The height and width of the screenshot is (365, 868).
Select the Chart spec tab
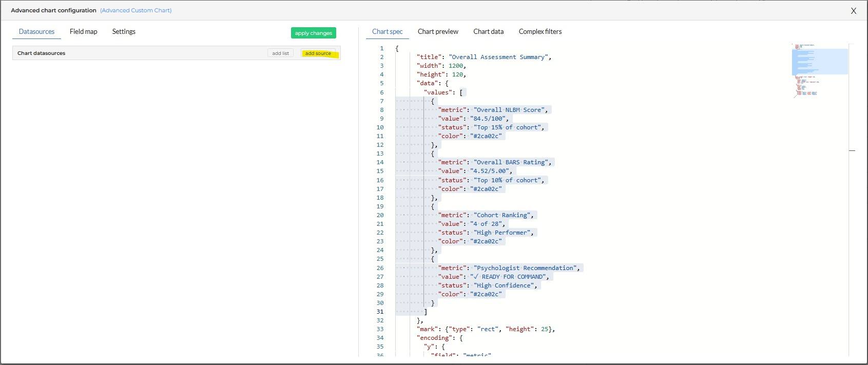pos(387,31)
